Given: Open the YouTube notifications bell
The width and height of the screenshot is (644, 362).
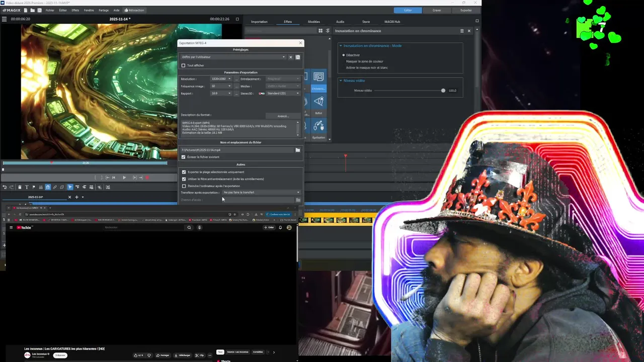Looking at the screenshot, I should (x=281, y=227).
